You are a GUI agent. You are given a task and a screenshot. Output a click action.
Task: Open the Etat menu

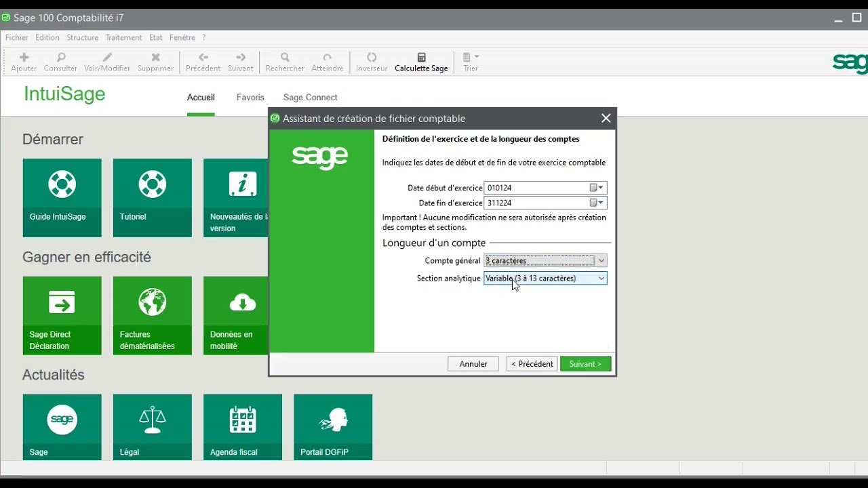pos(156,38)
